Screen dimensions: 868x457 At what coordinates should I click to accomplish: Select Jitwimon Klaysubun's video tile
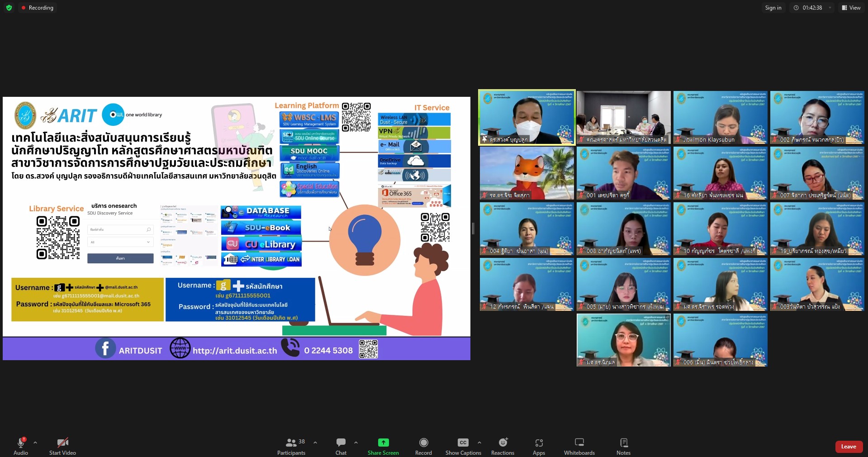(720, 117)
